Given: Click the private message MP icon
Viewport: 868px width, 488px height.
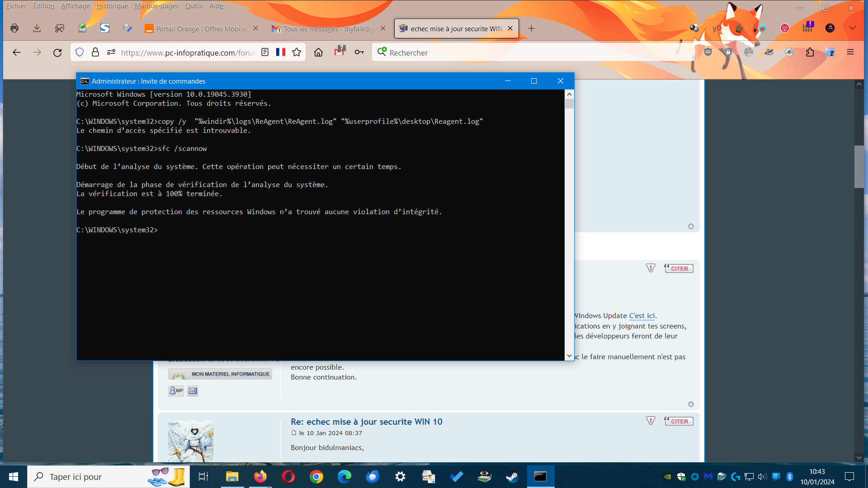Looking at the screenshot, I should point(176,391).
